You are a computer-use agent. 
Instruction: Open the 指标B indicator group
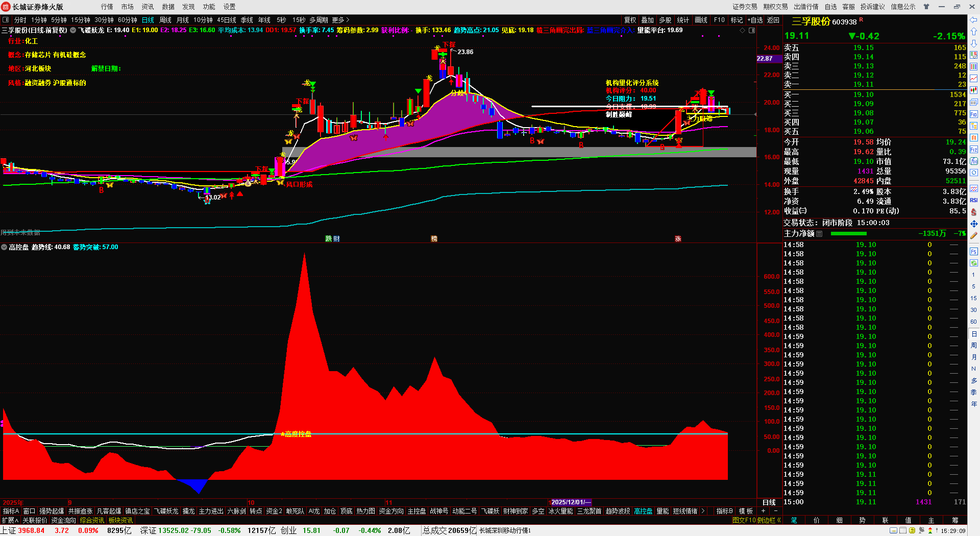click(x=725, y=511)
